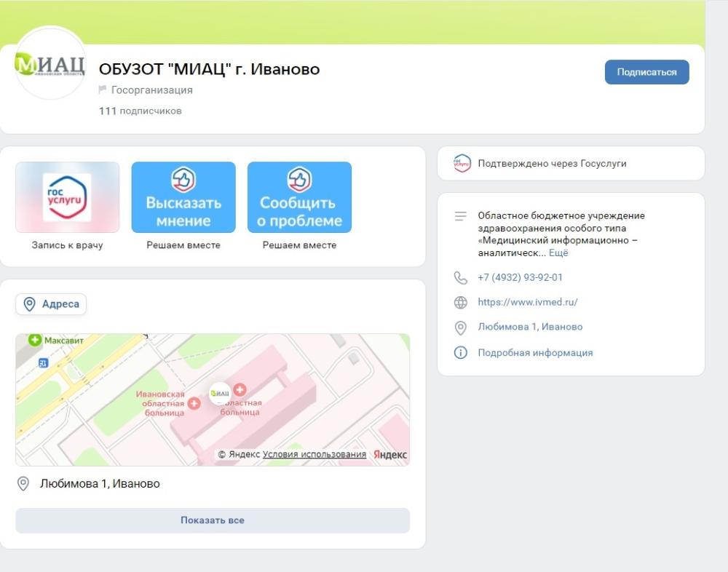Expand the description with the "Ещё" link
Screen dimensions: 728x572
pos(557,253)
